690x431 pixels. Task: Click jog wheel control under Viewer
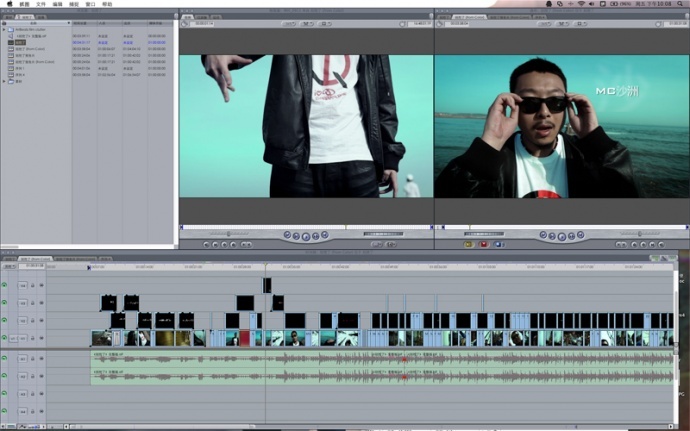click(383, 234)
